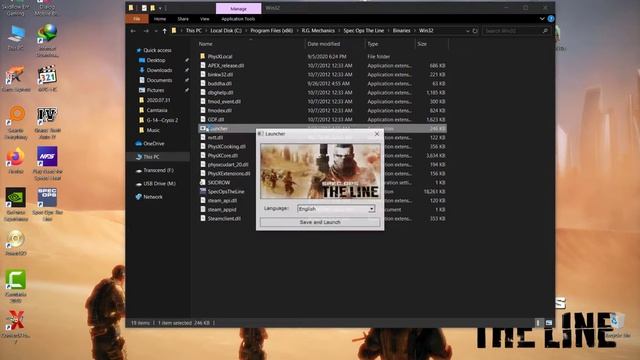Expand the ribbon with the chevron
This screenshot has width=640, height=360.
pyautogui.click(x=542, y=19)
